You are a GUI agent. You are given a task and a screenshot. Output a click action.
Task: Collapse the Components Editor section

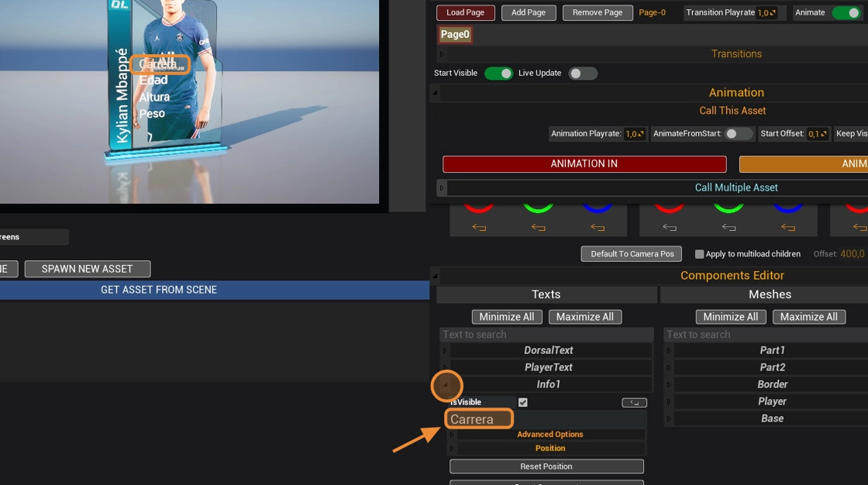click(x=435, y=276)
